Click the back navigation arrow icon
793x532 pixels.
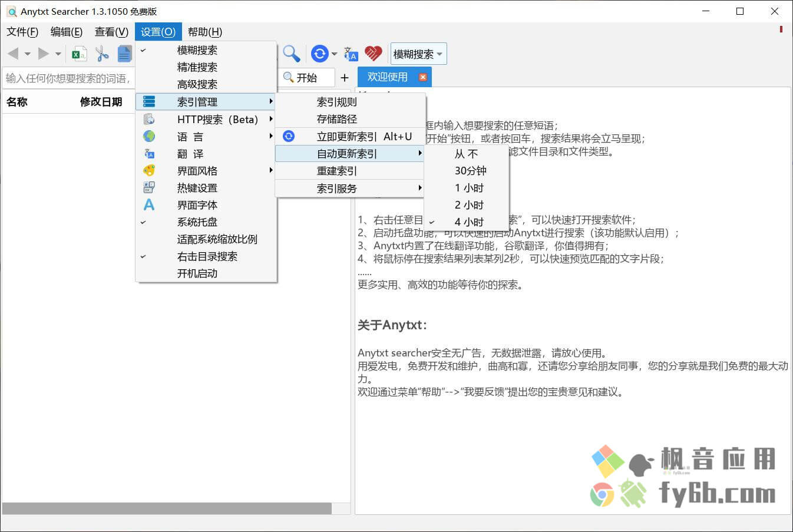click(x=13, y=54)
